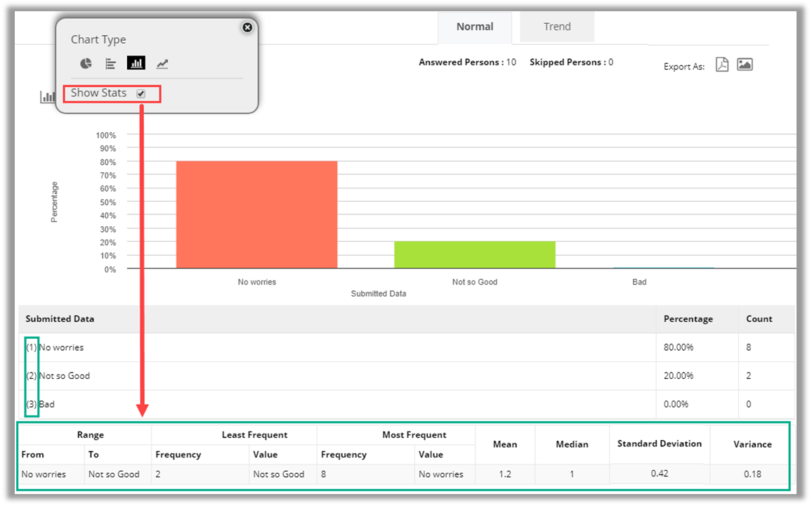The height and width of the screenshot is (506, 812).
Task: Click the chart settings icon behind popup
Action: (47, 97)
